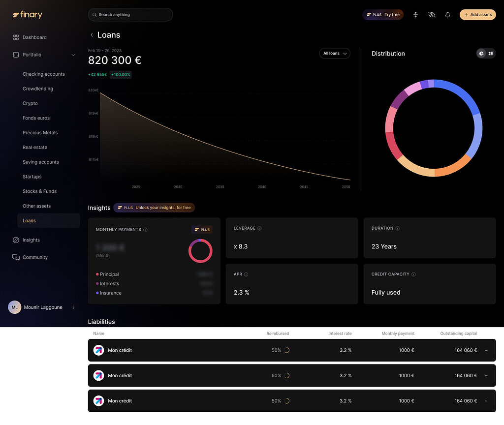Collapse the Portfolio menu chevron

tap(73, 55)
